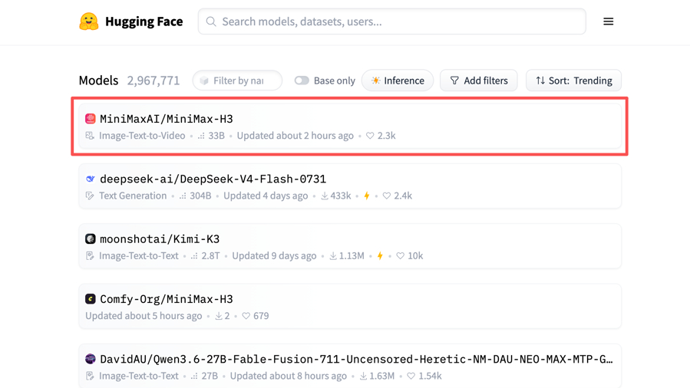This screenshot has height=388, width=690.
Task: Open the Sort: Trending dropdown
Action: coord(574,81)
